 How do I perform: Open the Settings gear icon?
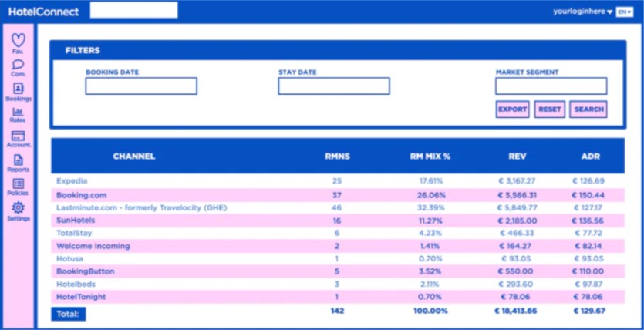(x=18, y=207)
